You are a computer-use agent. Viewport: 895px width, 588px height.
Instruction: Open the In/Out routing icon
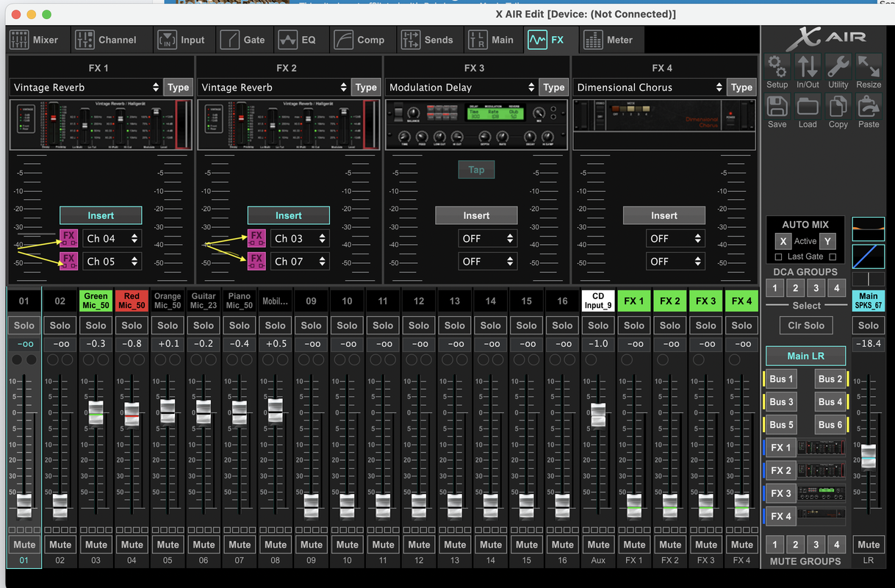tap(808, 67)
